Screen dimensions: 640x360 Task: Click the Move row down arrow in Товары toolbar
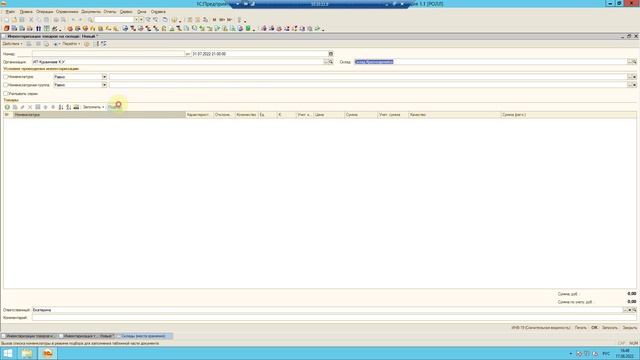tap(53, 107)
